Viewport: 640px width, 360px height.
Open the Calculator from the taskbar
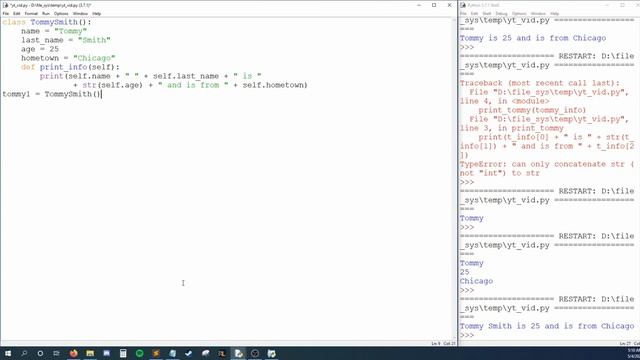point(123,353)
